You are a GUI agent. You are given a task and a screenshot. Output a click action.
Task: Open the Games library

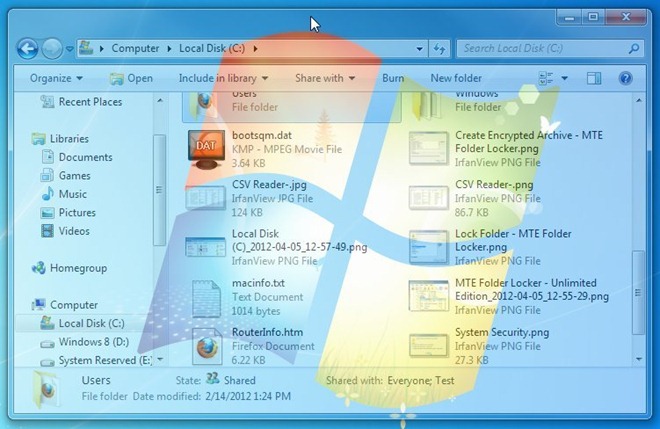[66, 176]
